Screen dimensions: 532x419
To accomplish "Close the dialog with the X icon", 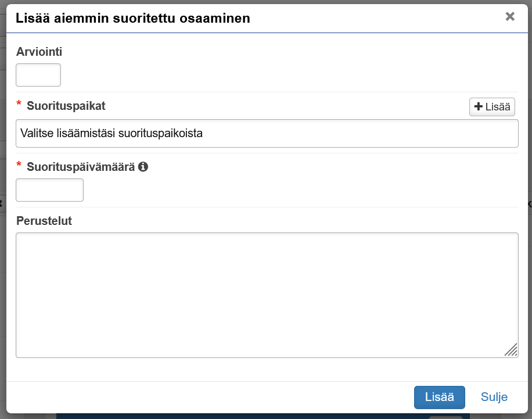I will pyautogui.click(x=510, y=16).
